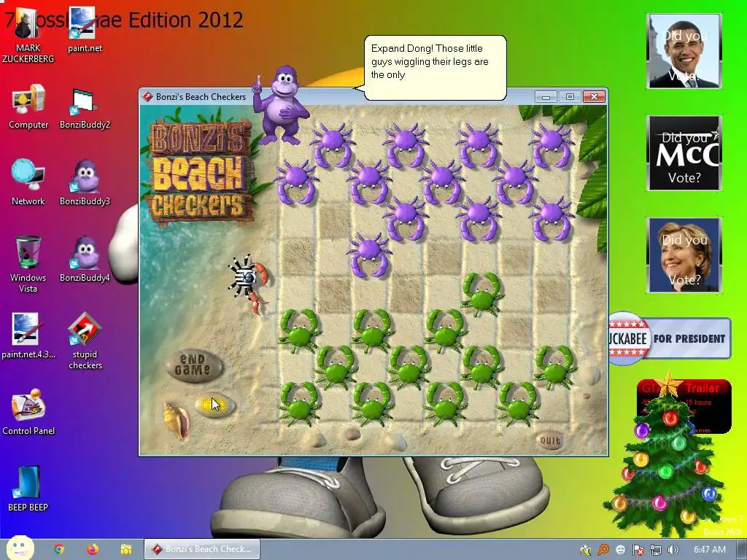This screenshot has width=747, height=560.
Task: Open the network tray icon
Action: coord(656,550)
